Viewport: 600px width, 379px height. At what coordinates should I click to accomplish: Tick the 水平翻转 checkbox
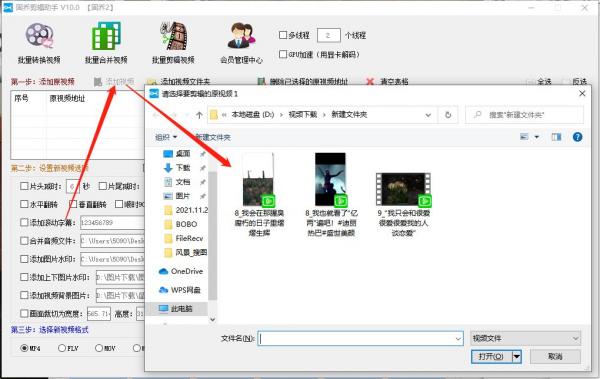(24, 204)
